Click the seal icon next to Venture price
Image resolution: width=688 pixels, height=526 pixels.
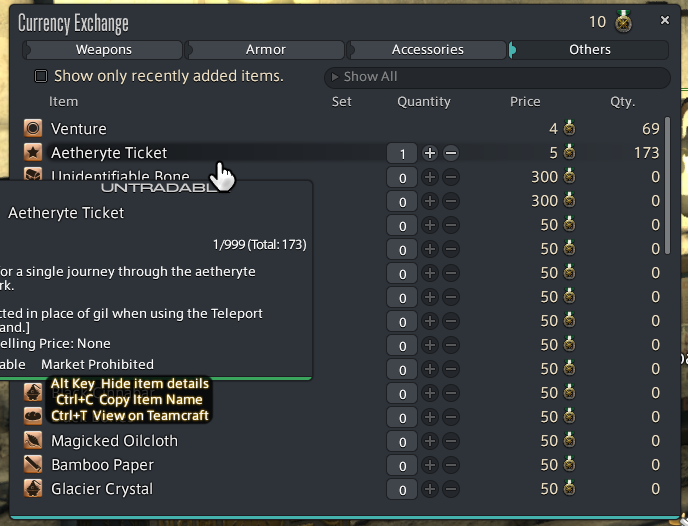click(569, 128)
